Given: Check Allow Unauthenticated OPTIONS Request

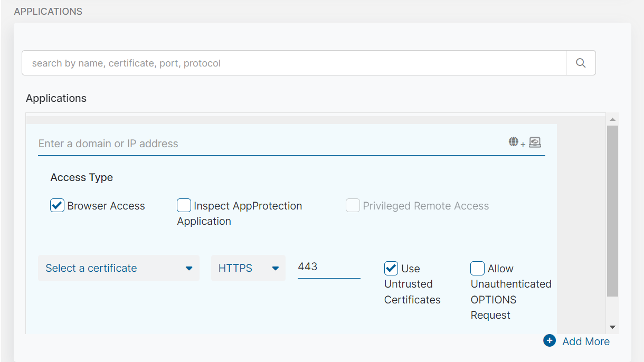Looking at the screenshot, I should 477,268.
